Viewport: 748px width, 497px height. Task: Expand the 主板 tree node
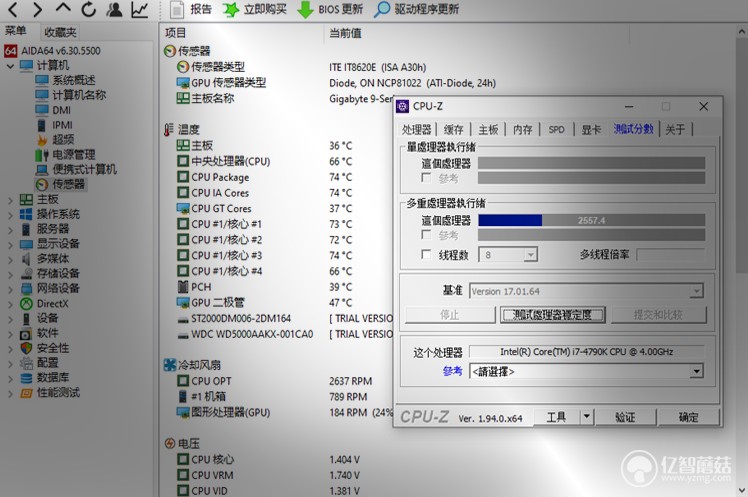pyautogui.click(x=10, y=200)
